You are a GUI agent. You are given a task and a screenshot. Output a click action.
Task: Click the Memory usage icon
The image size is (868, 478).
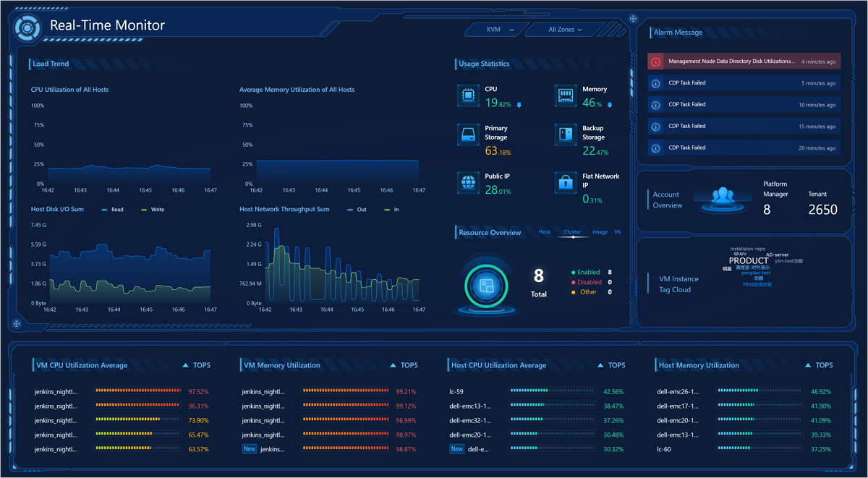coord(566,95)
